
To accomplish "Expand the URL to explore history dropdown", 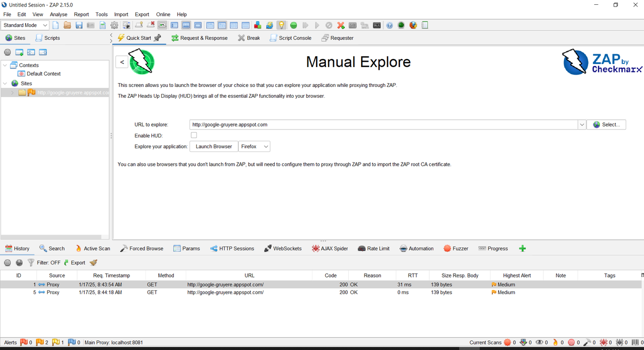I will [582, 125].
